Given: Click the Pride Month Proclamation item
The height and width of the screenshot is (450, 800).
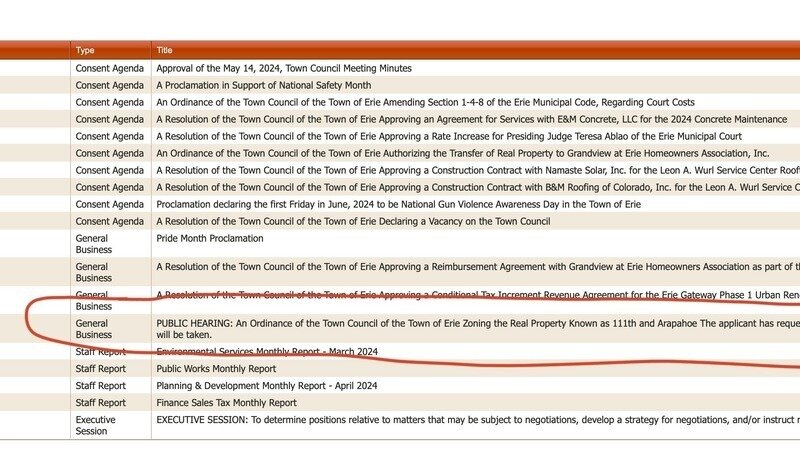Looking at the screenshot, I should point(210,239).
